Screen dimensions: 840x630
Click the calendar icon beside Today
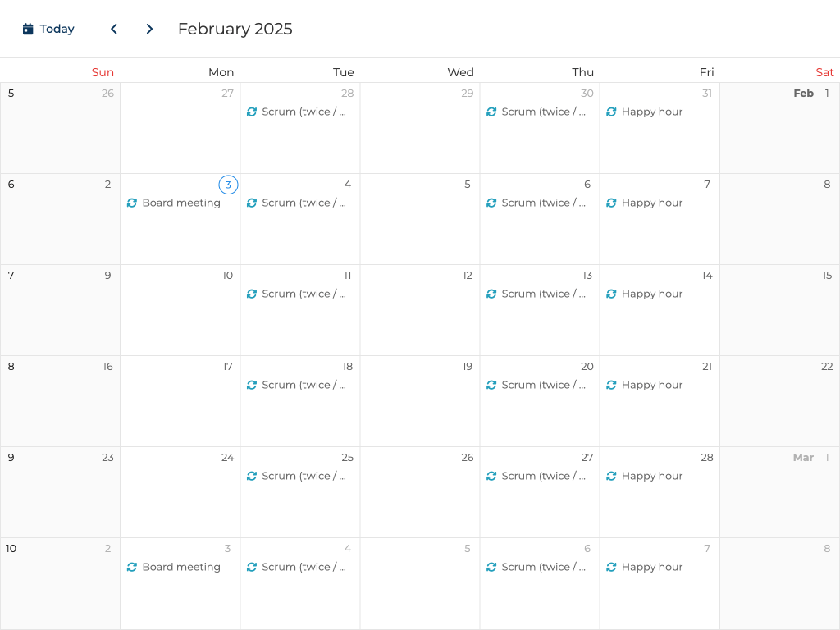[x=28, y=30]
